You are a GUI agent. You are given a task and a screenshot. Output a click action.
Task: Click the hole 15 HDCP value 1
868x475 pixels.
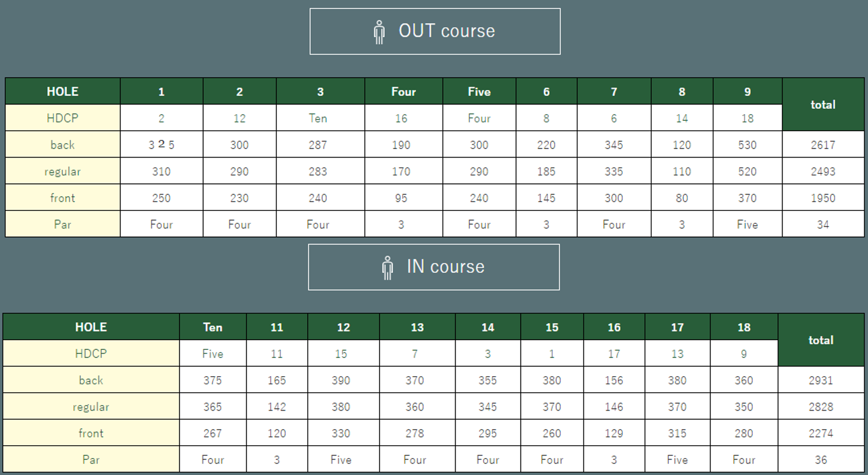point(552,354)
